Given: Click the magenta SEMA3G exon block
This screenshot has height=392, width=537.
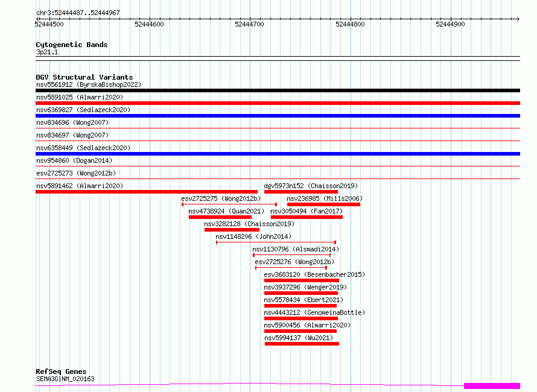Looking at the screenshot, I should pos(492,386).
